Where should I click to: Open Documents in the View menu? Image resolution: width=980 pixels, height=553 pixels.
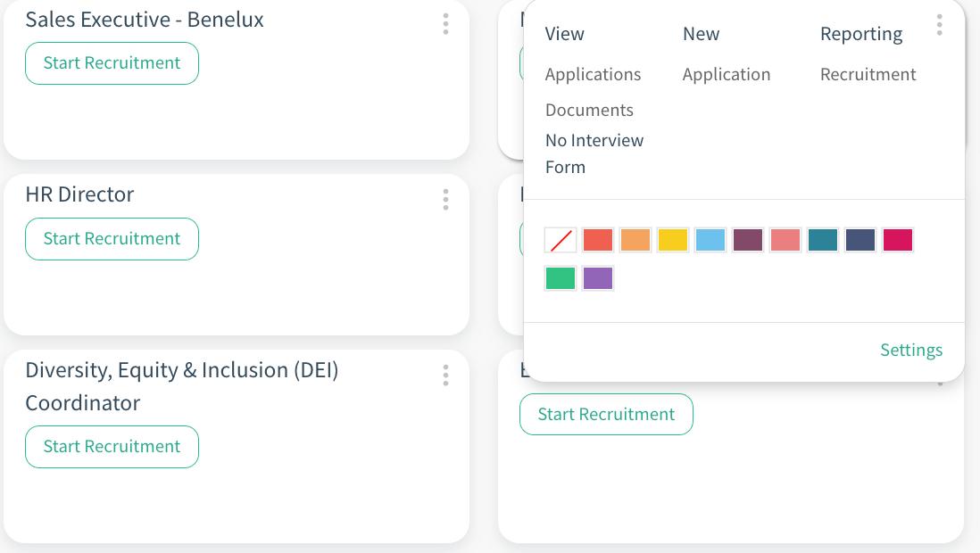click(589, 110)
